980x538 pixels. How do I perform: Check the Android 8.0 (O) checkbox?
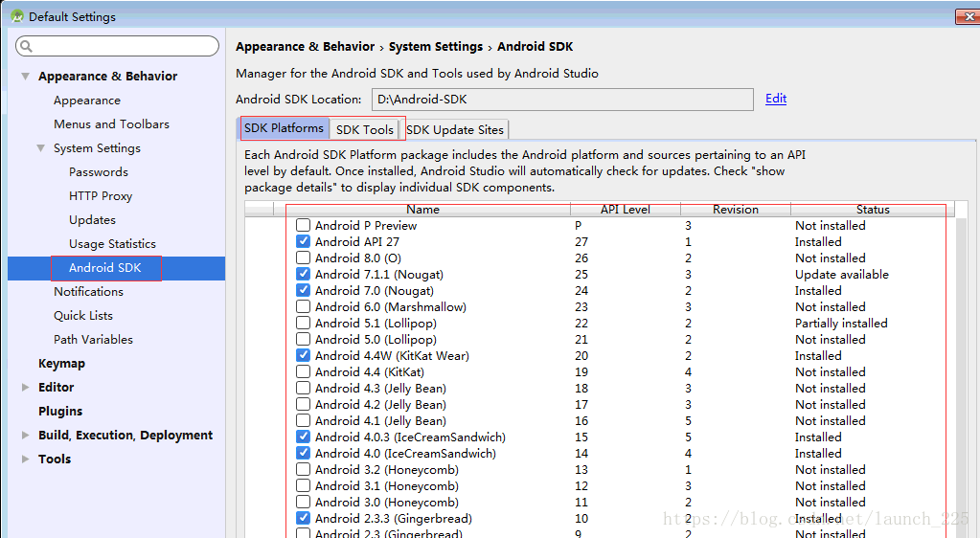(303, 258)
